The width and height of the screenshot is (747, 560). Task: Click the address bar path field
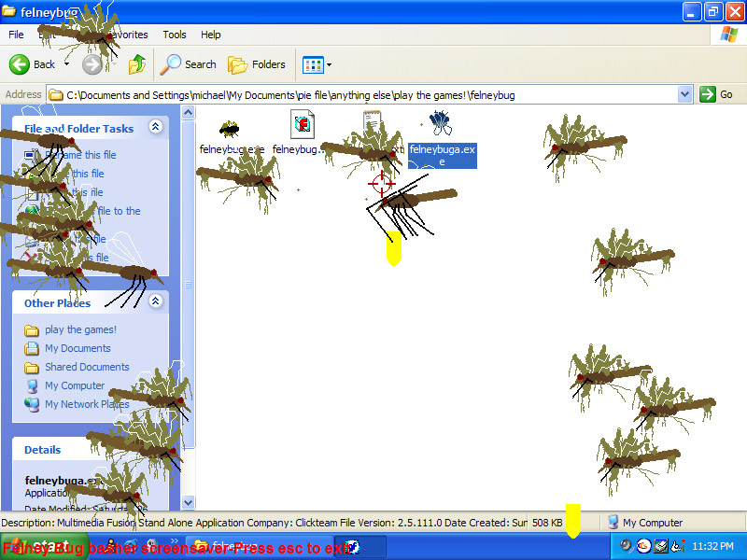tap(364, 94)
